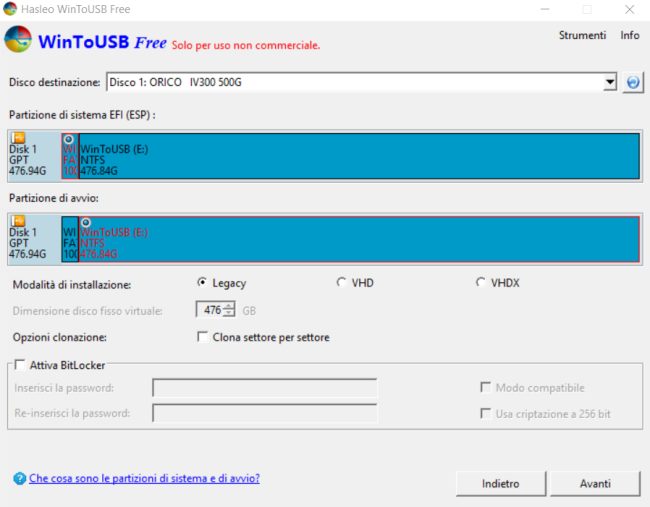The width and height of the screenshot is (650, 507).
Task: Open the Info menu
Action: point(629,35)
